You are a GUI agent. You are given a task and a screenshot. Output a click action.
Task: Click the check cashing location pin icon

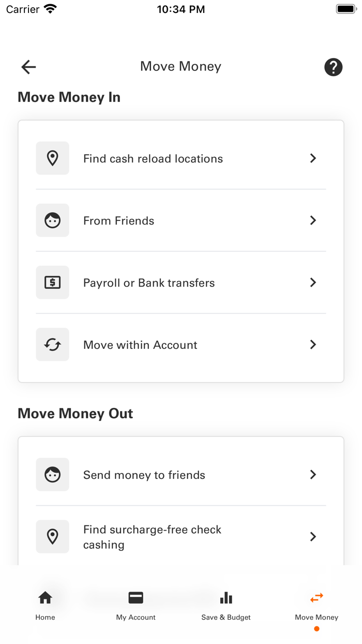[52, 536]
